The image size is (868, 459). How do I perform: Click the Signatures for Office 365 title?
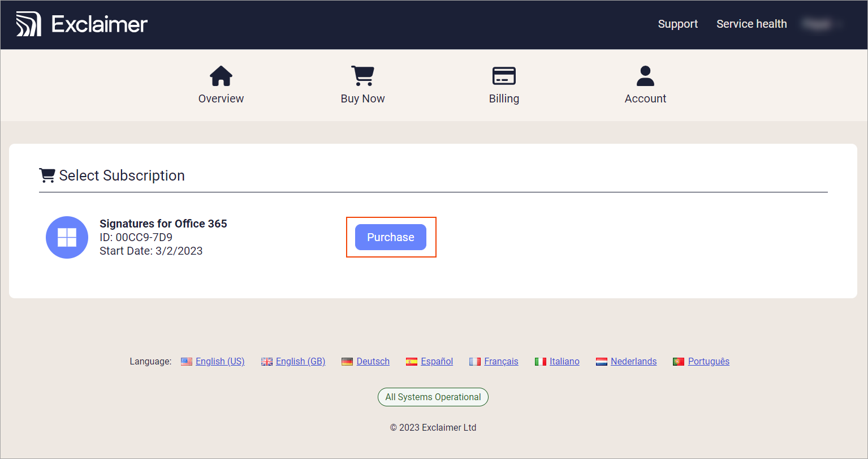[x=163, y=224]
